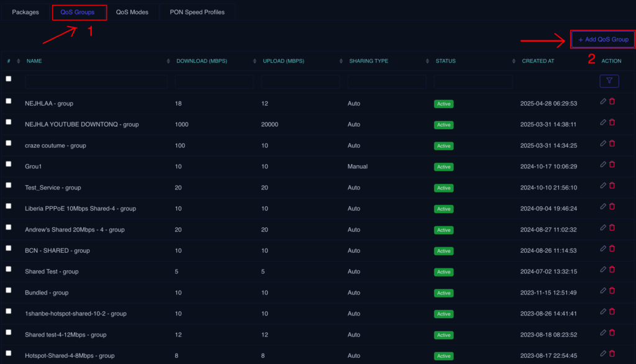Delete the Shared Test - group row

point(612,270)
